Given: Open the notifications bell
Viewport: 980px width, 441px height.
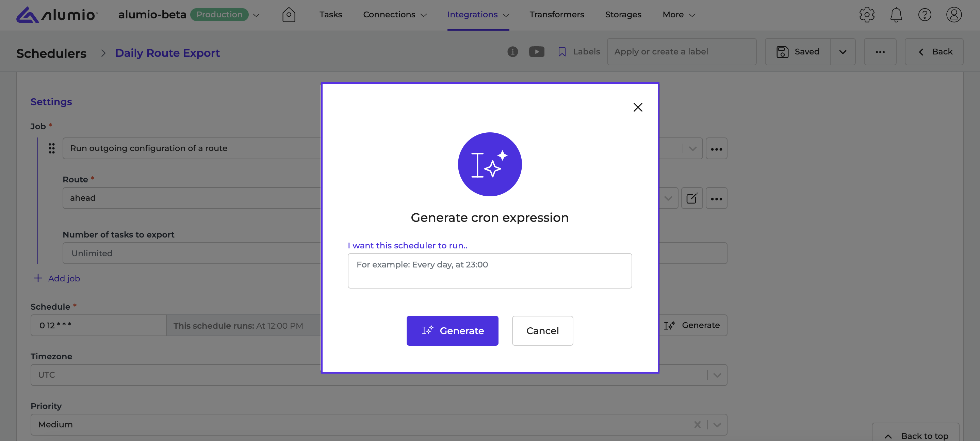Looking at the screenshot, I should coord(896,15).
